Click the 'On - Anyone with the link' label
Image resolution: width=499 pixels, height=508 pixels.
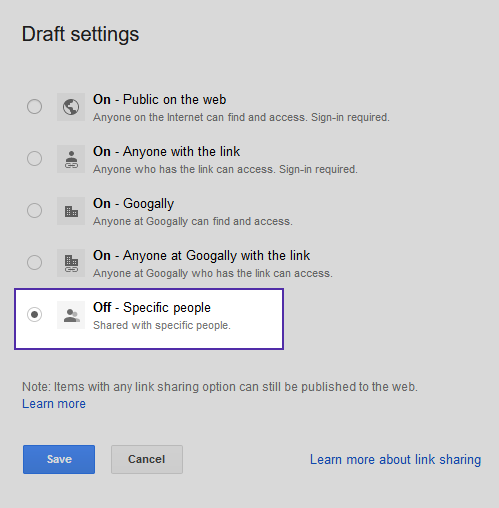166,152
